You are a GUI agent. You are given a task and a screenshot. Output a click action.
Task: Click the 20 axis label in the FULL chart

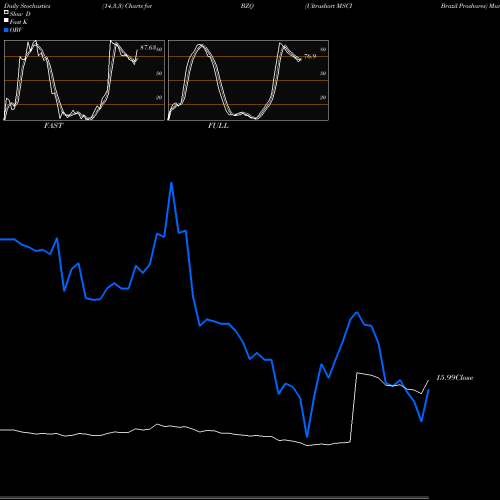[x=323, y=97]
